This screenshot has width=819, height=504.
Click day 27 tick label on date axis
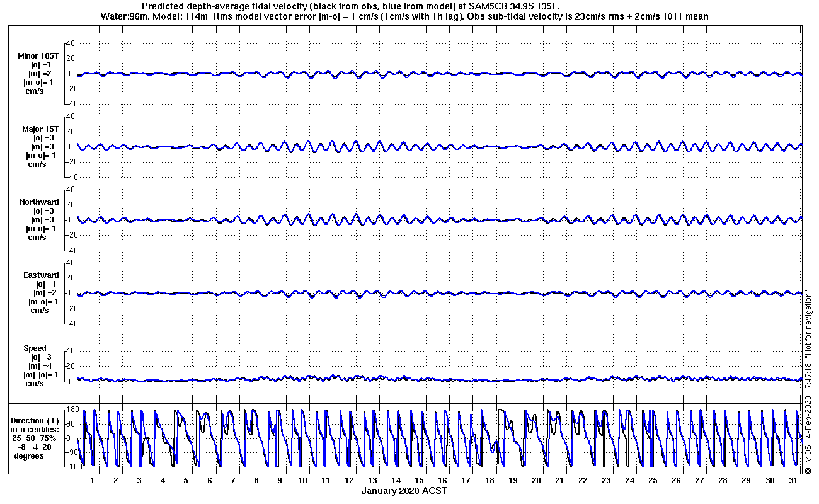point(699,480)
